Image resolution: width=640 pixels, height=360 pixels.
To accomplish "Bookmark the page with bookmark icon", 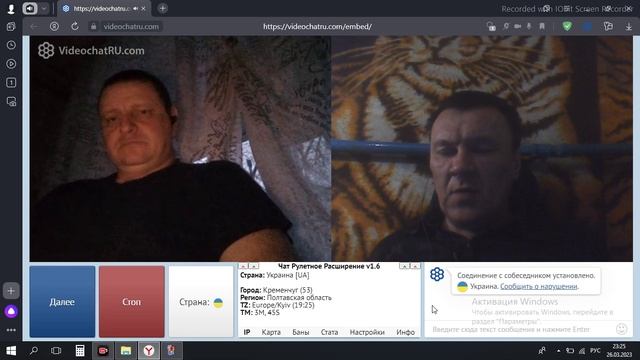I will tap(542, 26).
